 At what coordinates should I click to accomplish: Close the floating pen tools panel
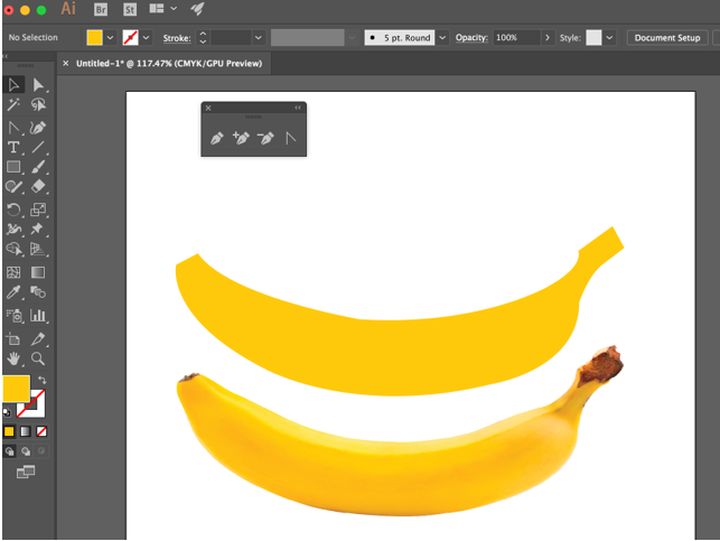pos(208,108)
